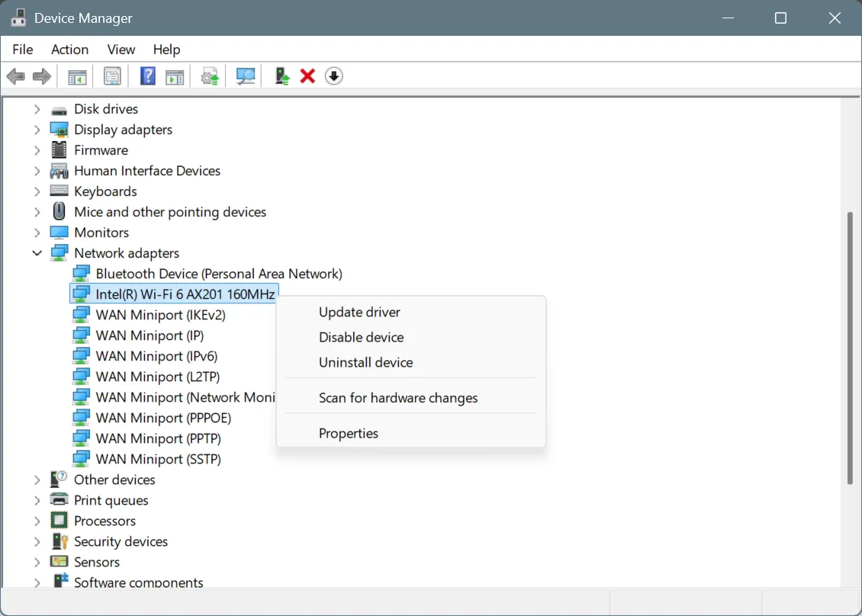Screen dimensions: 862x616
Task: Click the Display adapters category icon
Action: [59, 130]
